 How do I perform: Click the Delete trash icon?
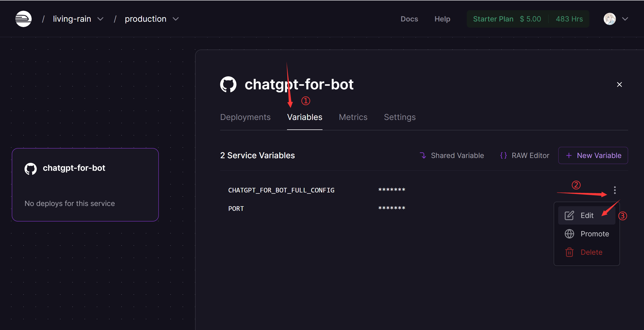[569, 252]
